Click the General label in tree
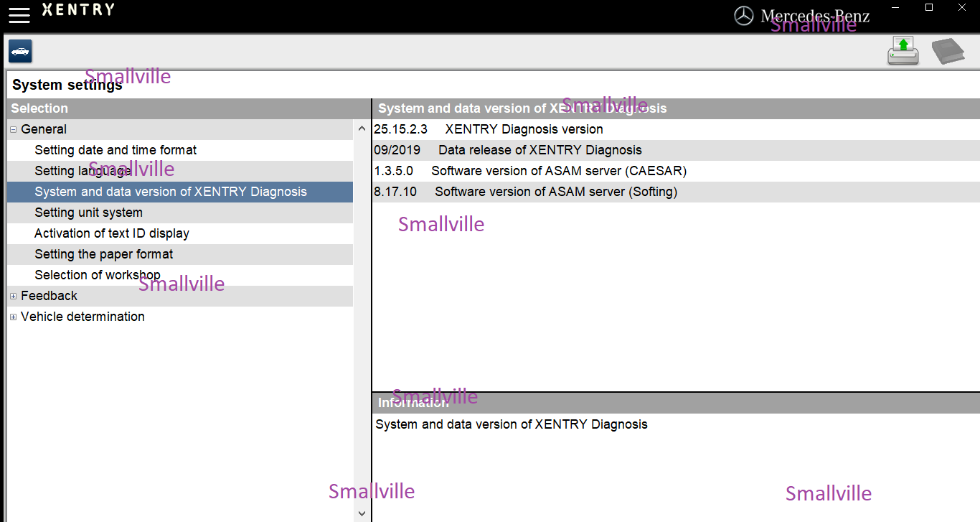This screenshot has height=522, width=980. coord(44,129)
